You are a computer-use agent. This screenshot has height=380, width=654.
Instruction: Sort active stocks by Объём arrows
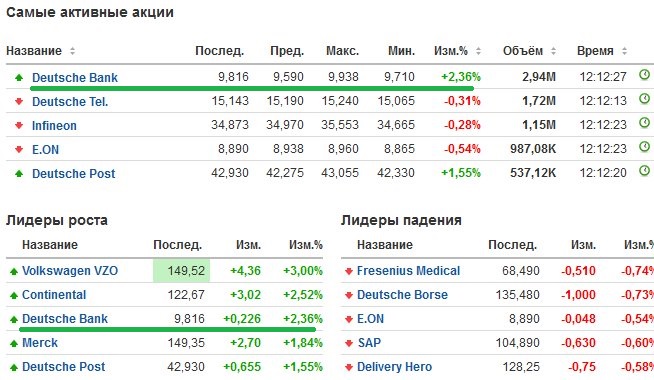[553, 51]
